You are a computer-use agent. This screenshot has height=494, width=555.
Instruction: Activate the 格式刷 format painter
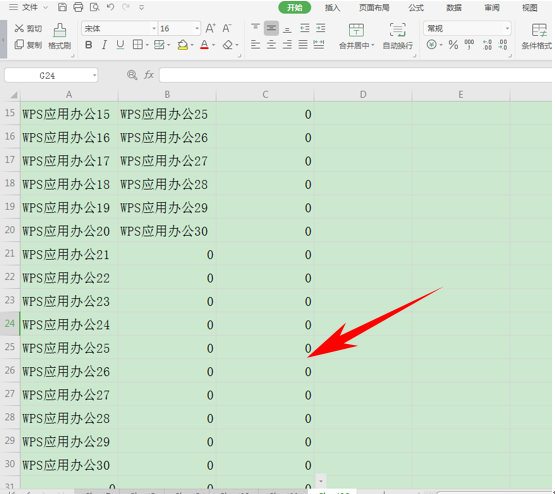[59, 36]
